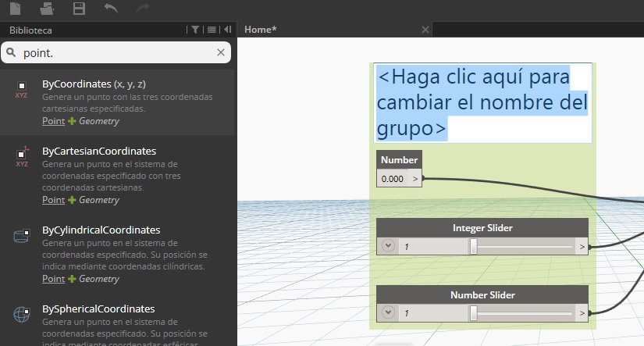Expand Integer Slider settings chevron

click(389, 247)
